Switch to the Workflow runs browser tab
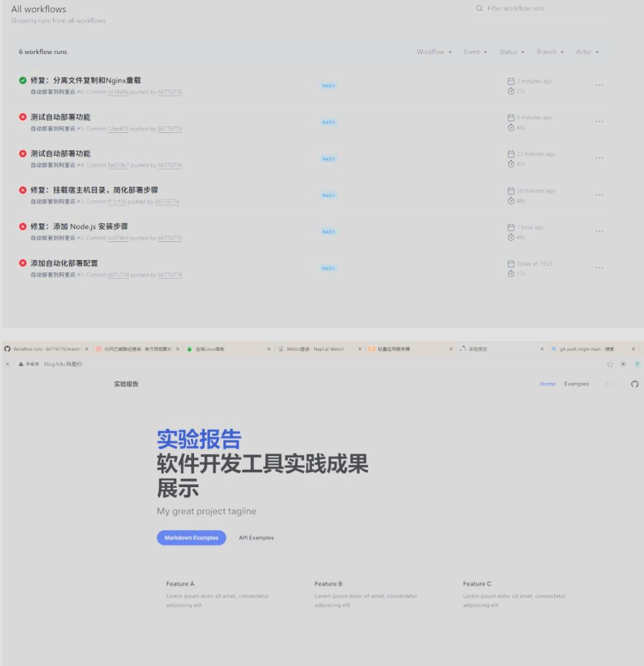Viewport: 644px width, 666px height. click(47, 348)
